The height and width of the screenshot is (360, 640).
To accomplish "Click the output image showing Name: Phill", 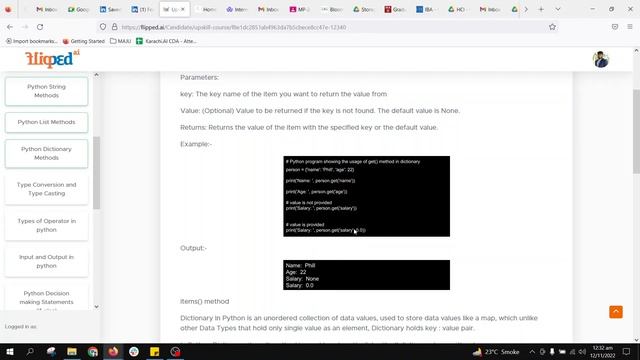I will coord(367,275).
